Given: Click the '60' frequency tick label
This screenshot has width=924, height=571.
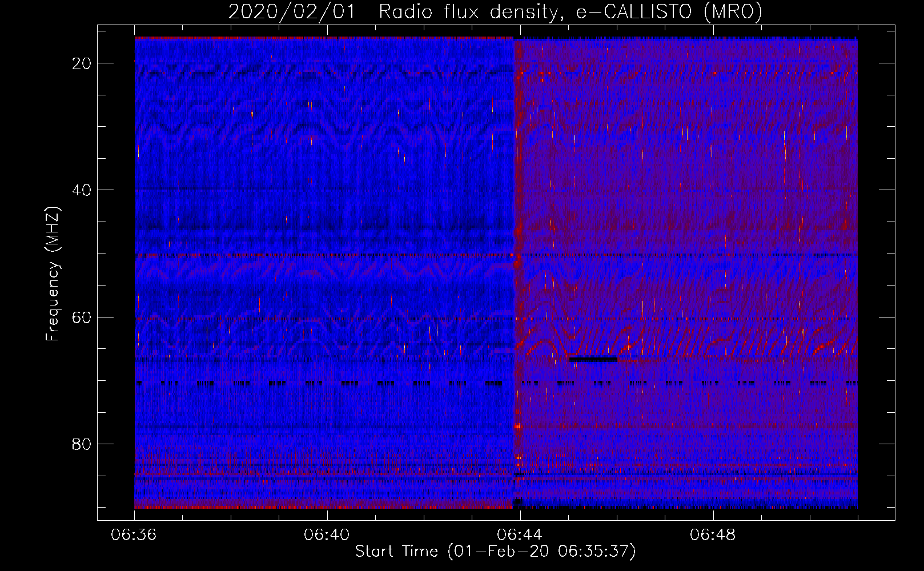Looking at the screenshot, I should point(82,317).
